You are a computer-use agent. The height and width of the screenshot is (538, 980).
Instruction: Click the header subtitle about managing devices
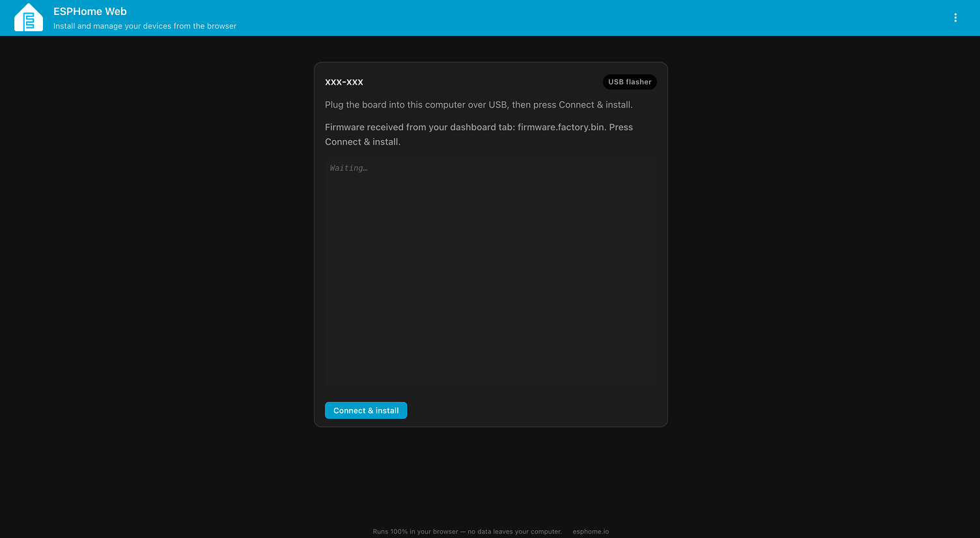click(x=145, y=26)
